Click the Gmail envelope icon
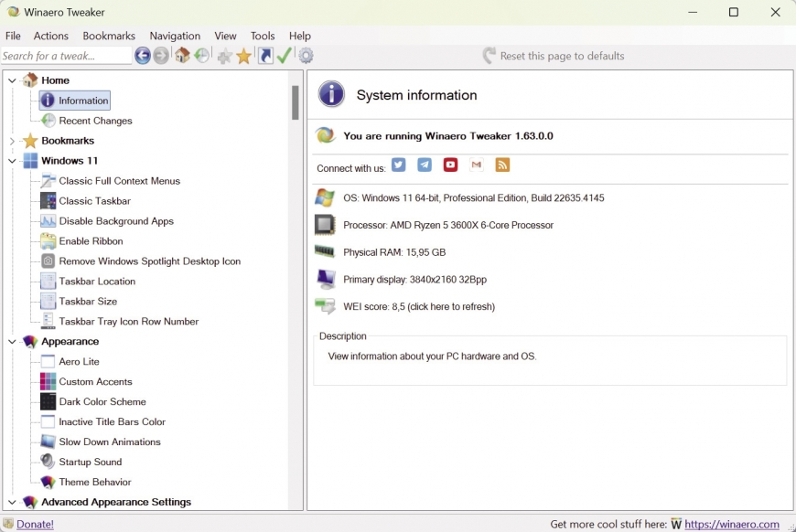Image resolution: width=796 pixels, height=532 pixels. [476, 165]
